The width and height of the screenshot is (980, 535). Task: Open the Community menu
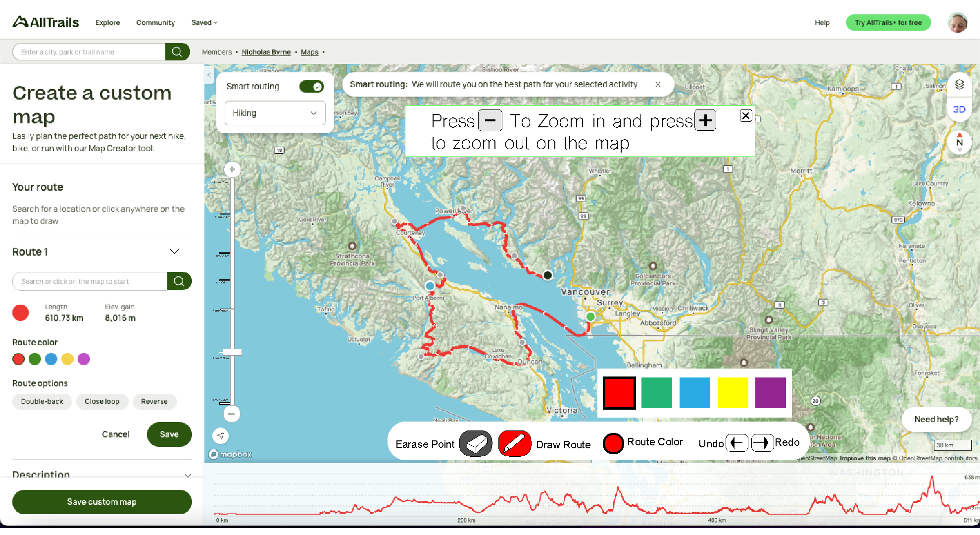[155, 23]
